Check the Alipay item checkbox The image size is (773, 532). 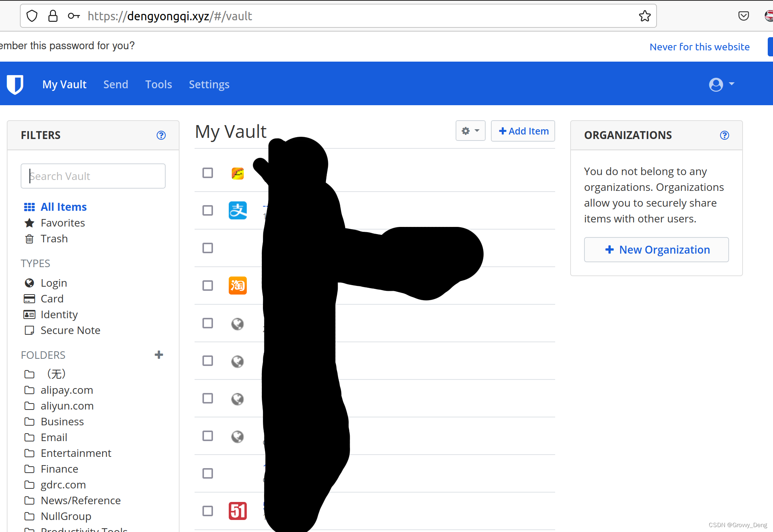click(x=208, y=210)
